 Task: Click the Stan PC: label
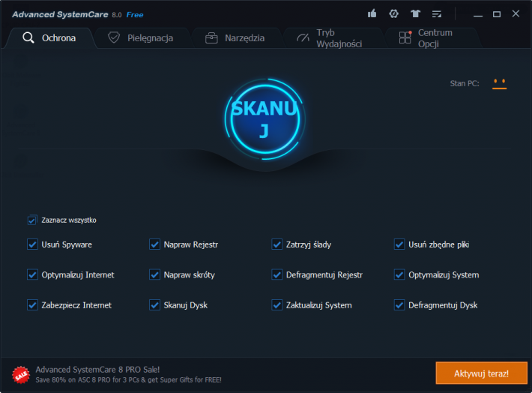(x=465, y=83)
